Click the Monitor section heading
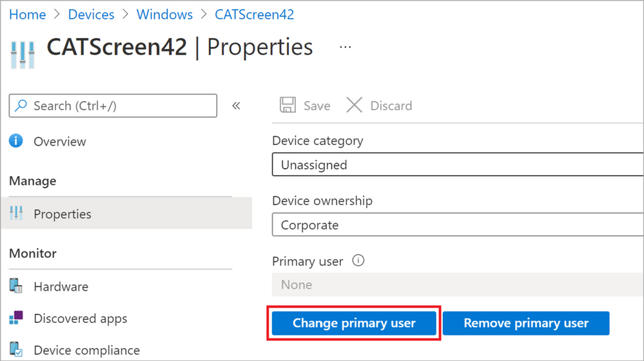 point(33,253)
